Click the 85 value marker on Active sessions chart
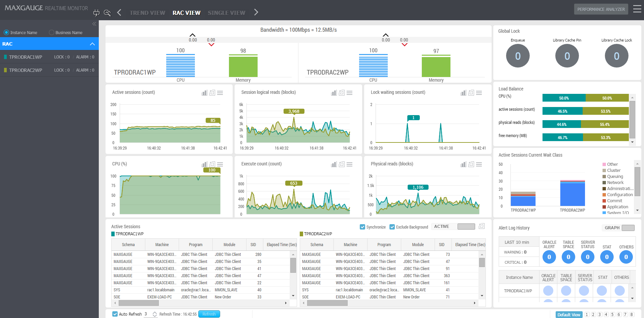Viewport: 644px width, 318px height. (213, 120)
